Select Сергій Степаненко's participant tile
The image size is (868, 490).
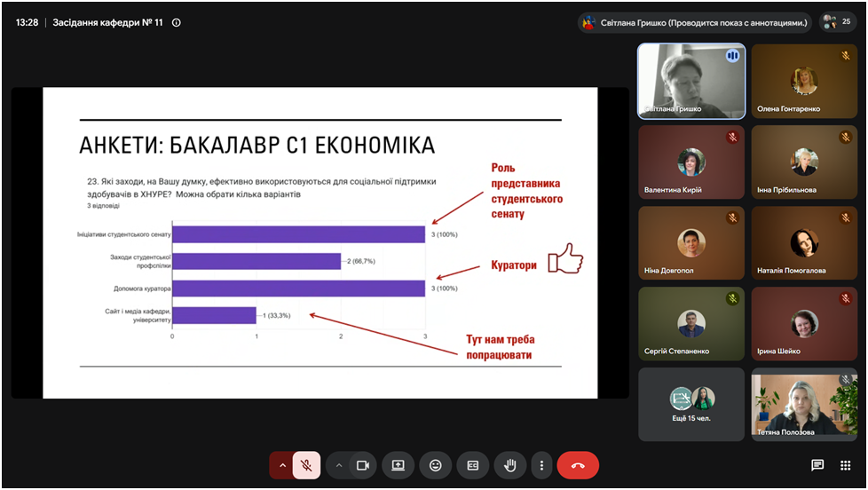pyautogui.click(x=691, y=324)
